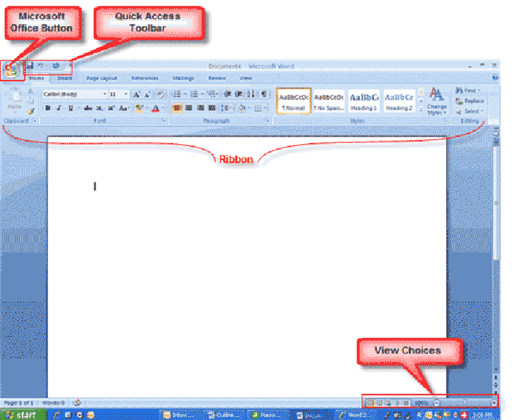Click the Windows start button
This screenshot has width=525, height=420.
point(26,415)
